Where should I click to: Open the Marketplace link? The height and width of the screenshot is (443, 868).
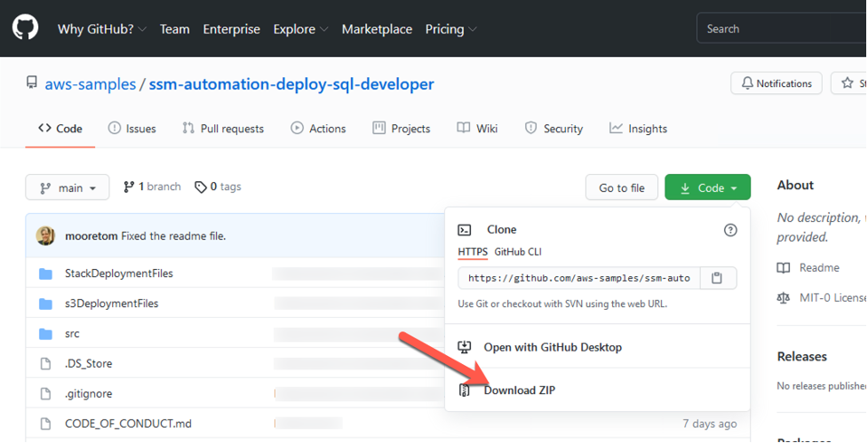[377, 29]
